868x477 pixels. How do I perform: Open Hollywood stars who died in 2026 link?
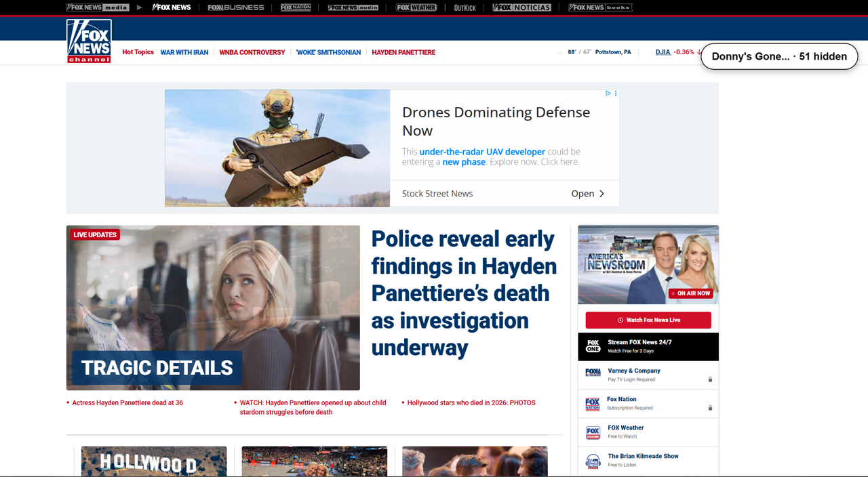click(471, 402)
